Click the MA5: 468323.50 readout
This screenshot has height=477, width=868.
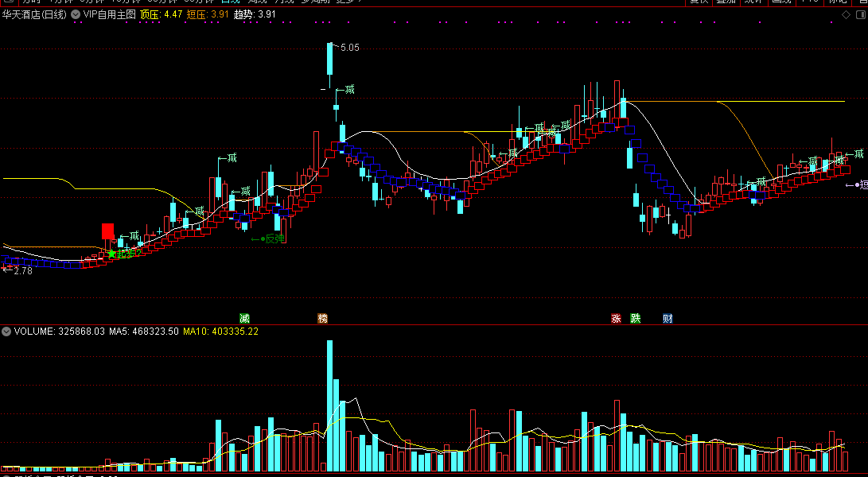[x=144, y=332]
